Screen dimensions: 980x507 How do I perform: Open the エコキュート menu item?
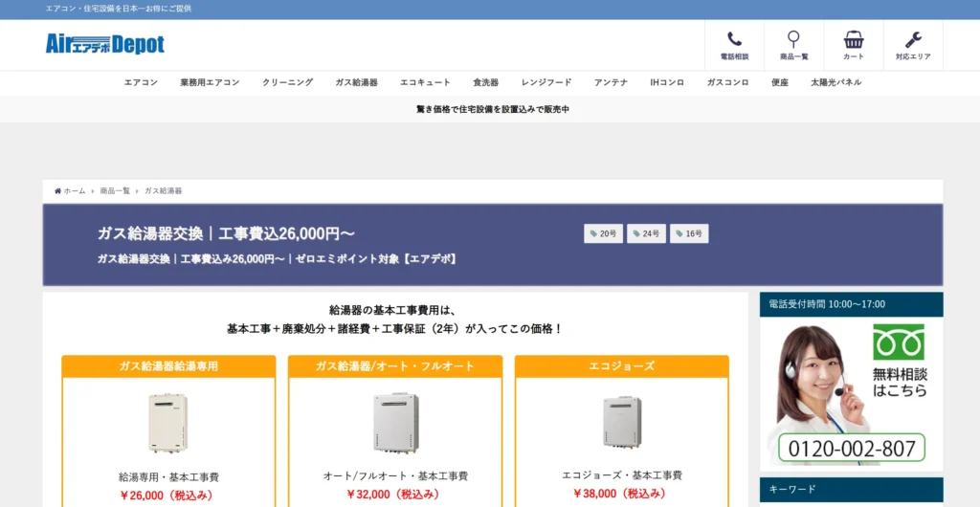[x=425, y=83]
